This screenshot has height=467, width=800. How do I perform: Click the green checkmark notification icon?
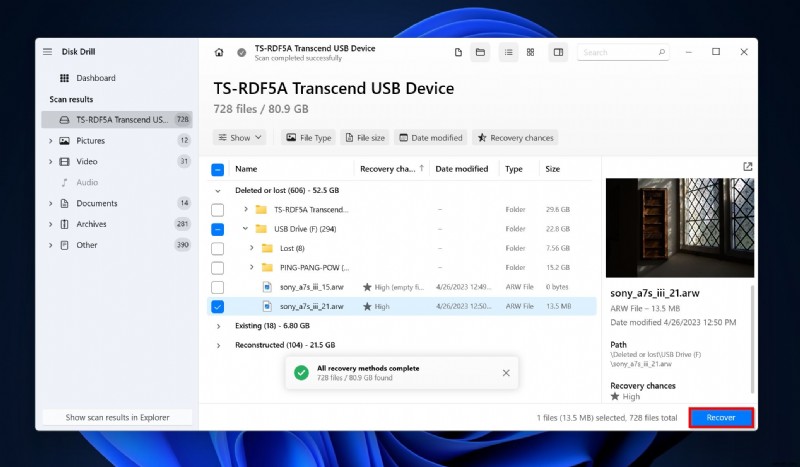[302, 373]
